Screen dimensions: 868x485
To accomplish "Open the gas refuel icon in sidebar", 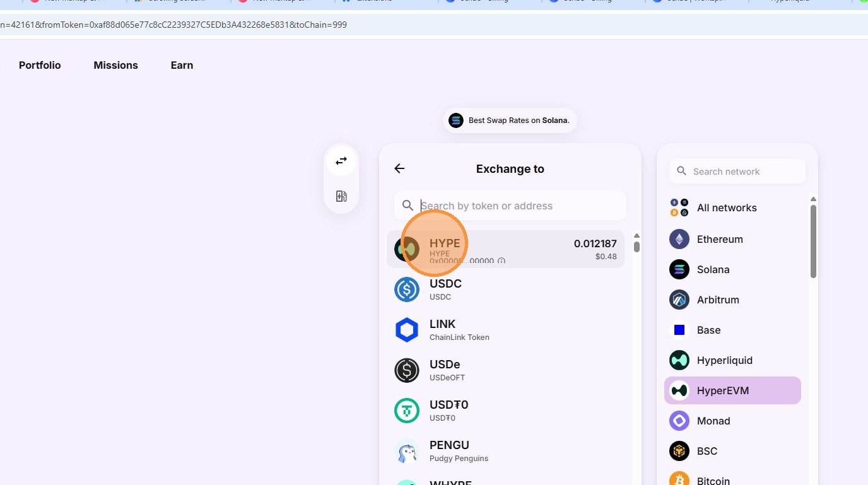I will point(341,196).
